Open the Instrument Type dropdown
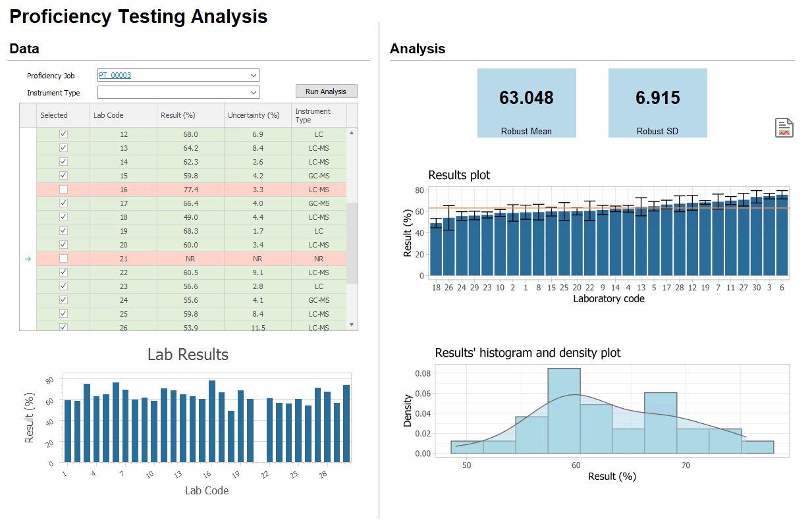This screenshot has height=522, width=812. pos(254,93)
